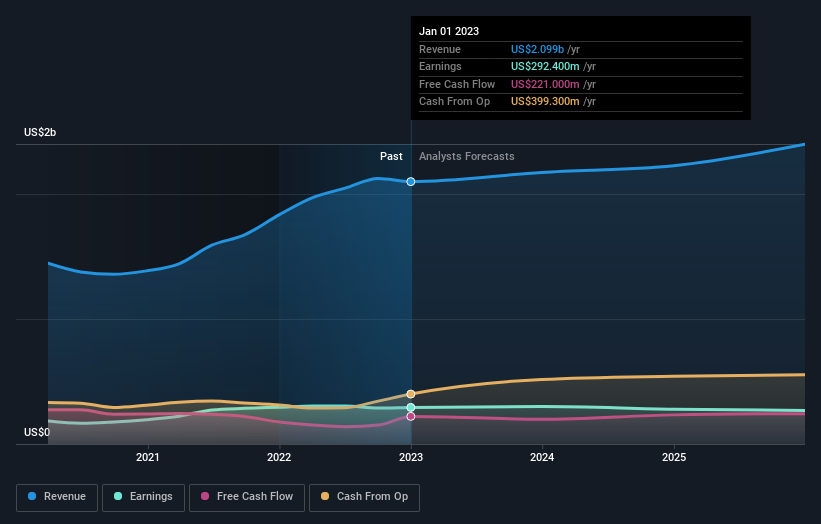The height and width of the screenshot is (524, 821).
Task: Click the 2023 x-axis label
Action: click(411, 458)
